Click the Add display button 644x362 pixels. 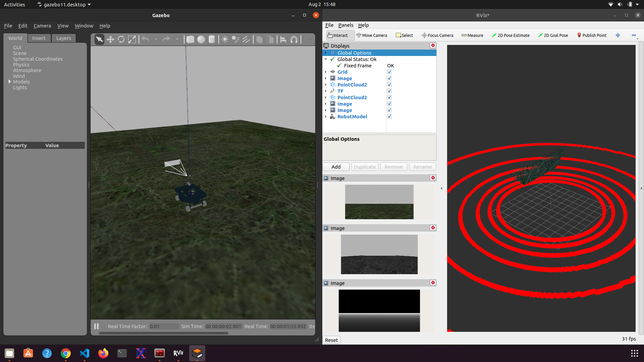[336, 167]
